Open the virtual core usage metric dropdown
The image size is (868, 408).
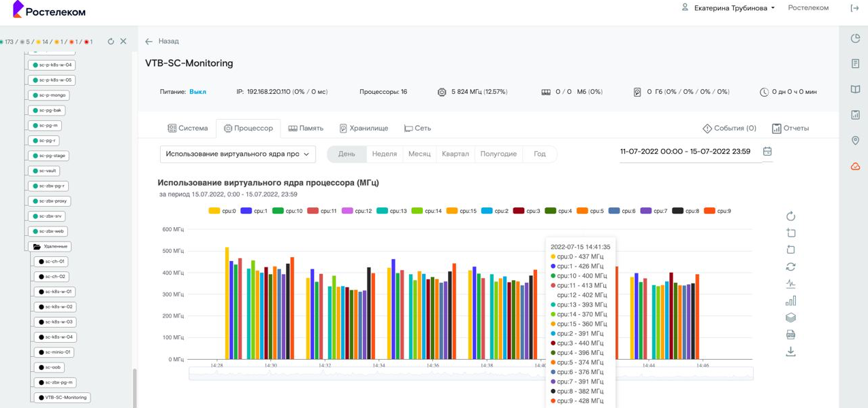pyautogui.click(x=238, y=154)
